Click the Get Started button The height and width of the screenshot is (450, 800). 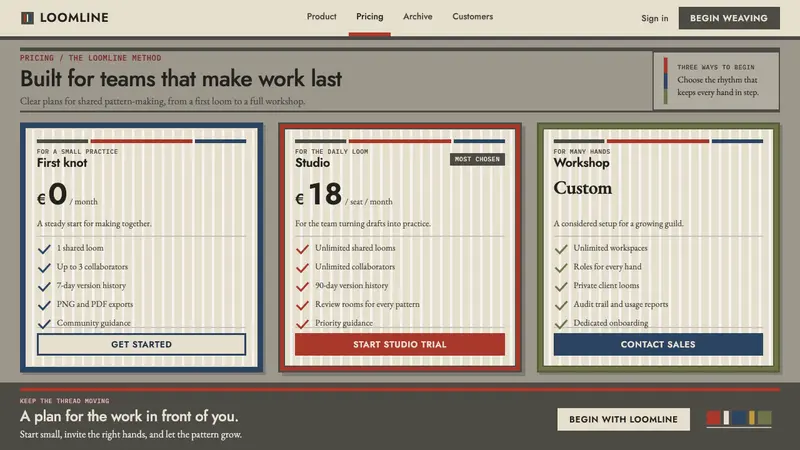(141, 344)
